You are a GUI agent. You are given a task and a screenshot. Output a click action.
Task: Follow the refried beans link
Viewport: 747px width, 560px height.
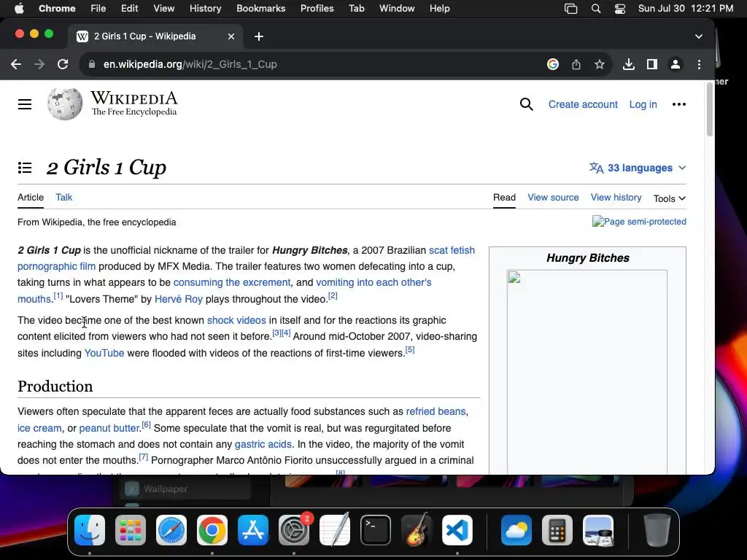[x=436, y=411]
